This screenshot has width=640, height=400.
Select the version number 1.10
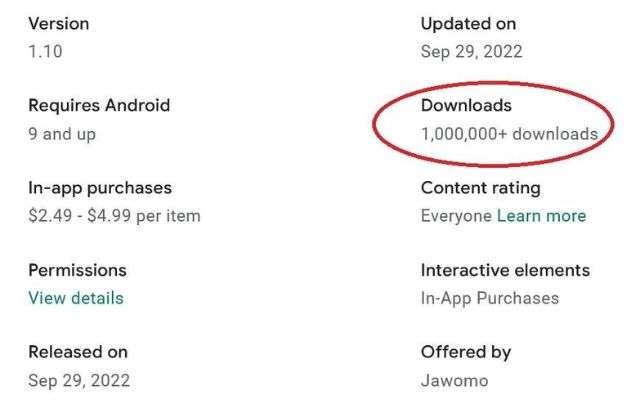tap(45, 51)
